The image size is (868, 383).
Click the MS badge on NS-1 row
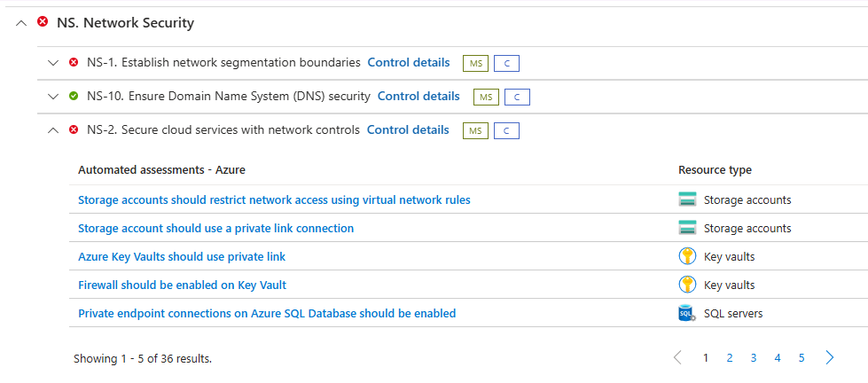(x=475, y=63)
